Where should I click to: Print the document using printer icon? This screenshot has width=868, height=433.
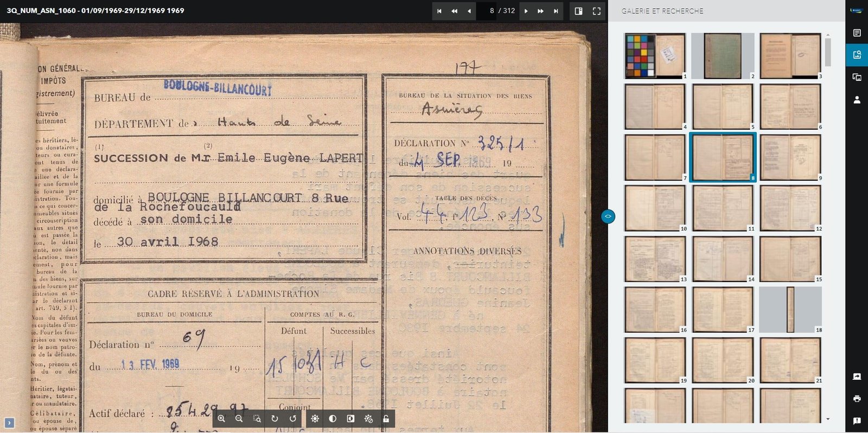[857, 398]
